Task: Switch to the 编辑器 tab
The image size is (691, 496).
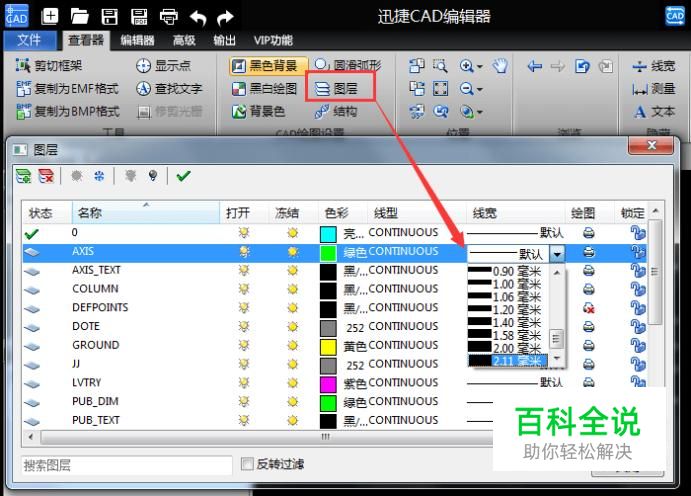Action: (x=137, y=41)
